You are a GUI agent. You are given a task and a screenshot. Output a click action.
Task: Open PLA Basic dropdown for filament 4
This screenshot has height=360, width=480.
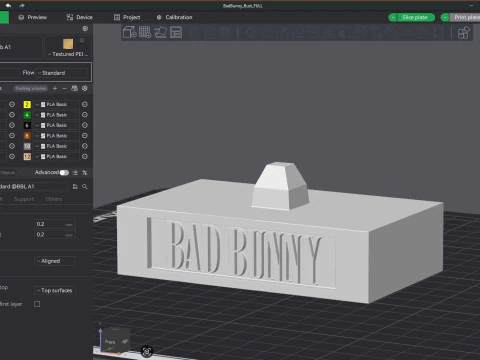pos(57,115)
